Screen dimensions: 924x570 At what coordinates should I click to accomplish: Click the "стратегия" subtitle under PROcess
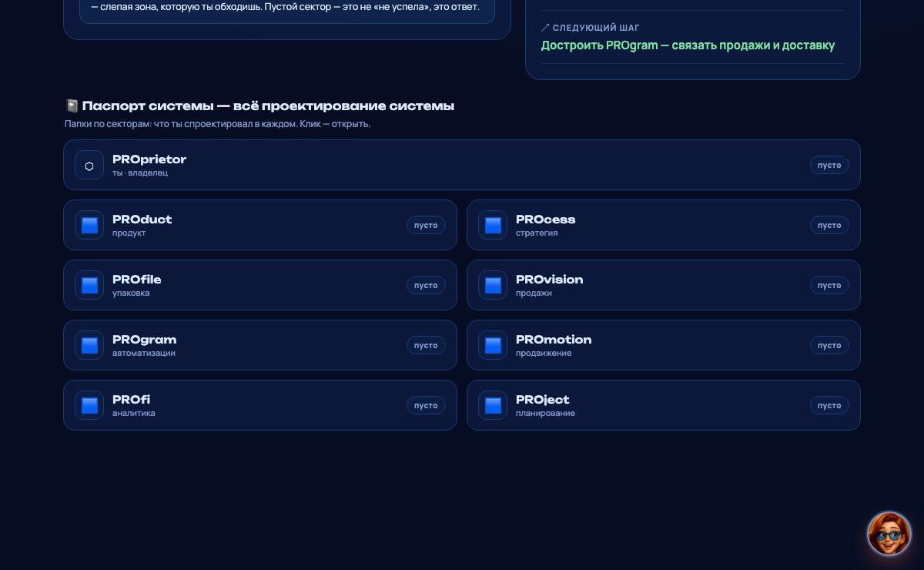pyautogui.click(x=537, y=233)
